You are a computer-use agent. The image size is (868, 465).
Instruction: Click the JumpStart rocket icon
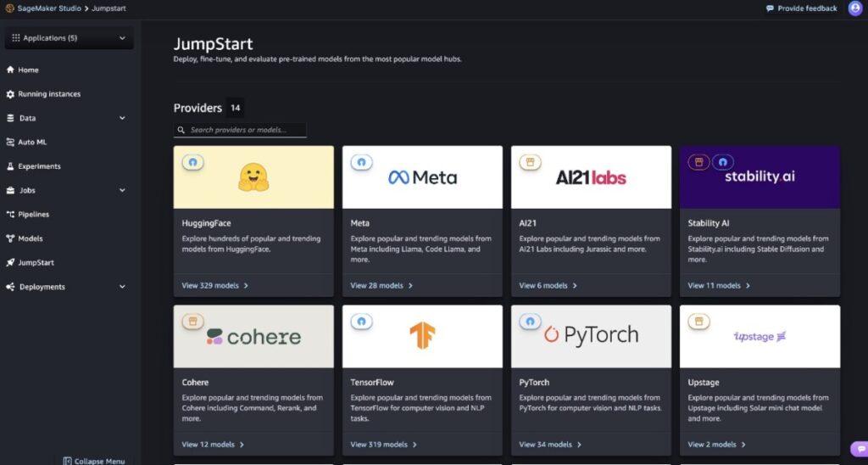[x=10, y=263]
